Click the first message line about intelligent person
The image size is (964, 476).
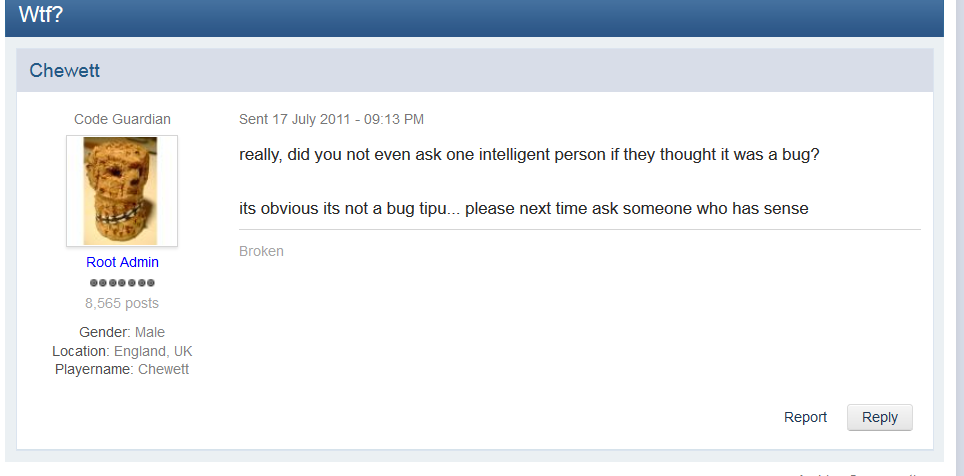coord(529,154)
